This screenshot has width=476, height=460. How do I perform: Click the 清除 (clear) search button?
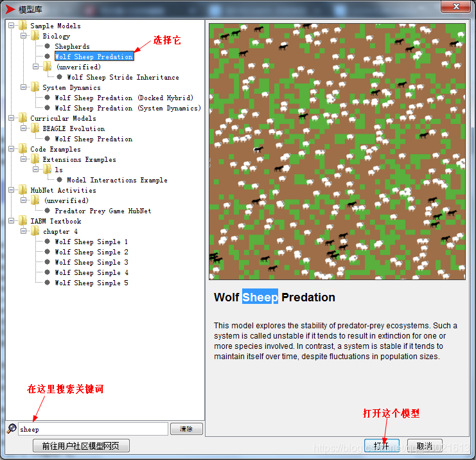[186, 429]
